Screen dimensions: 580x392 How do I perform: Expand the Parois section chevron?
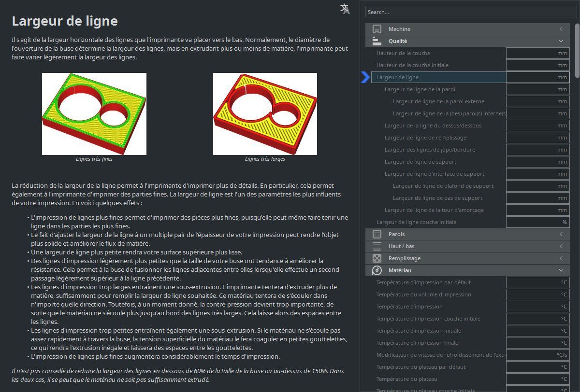[561, 234]
